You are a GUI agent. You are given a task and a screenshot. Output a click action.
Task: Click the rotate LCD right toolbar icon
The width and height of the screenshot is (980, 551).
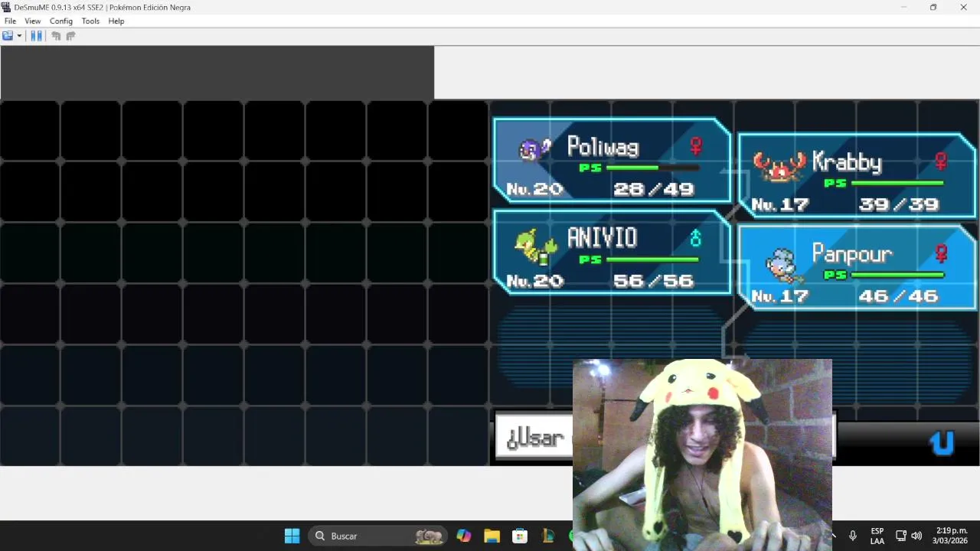click(x=70, y=36)
